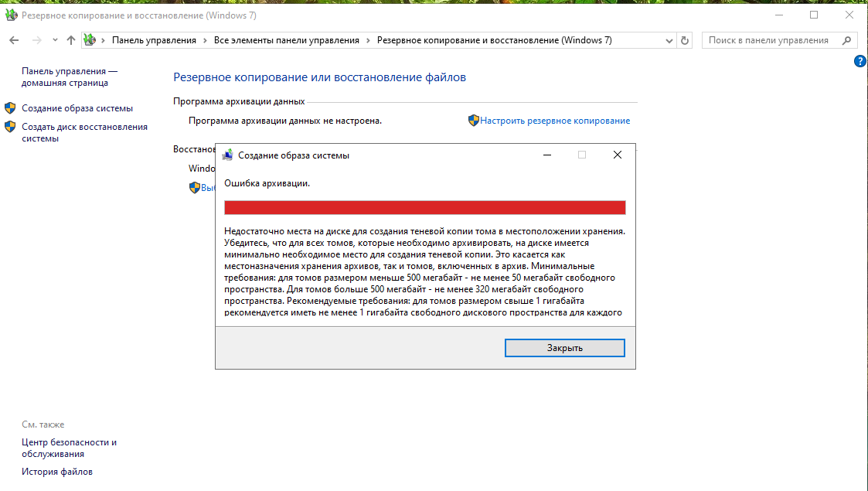Open the recent locations dropdown arrow
This screenshot has width=868, height=491.
click(55, 40)
